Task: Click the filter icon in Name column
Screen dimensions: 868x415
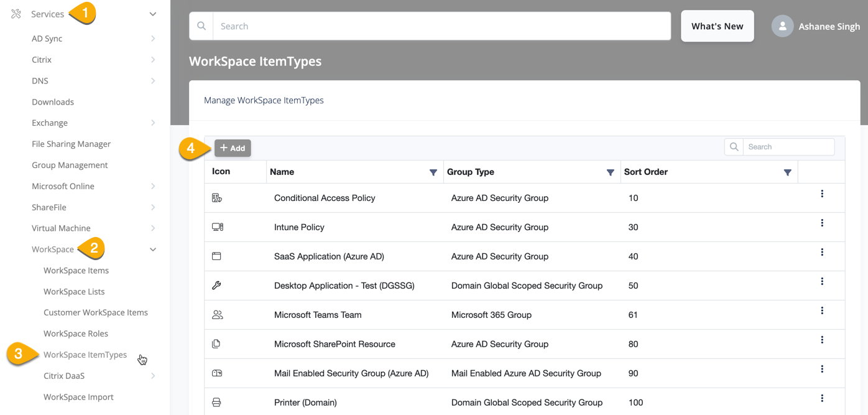Action: [x=433, y=172]
